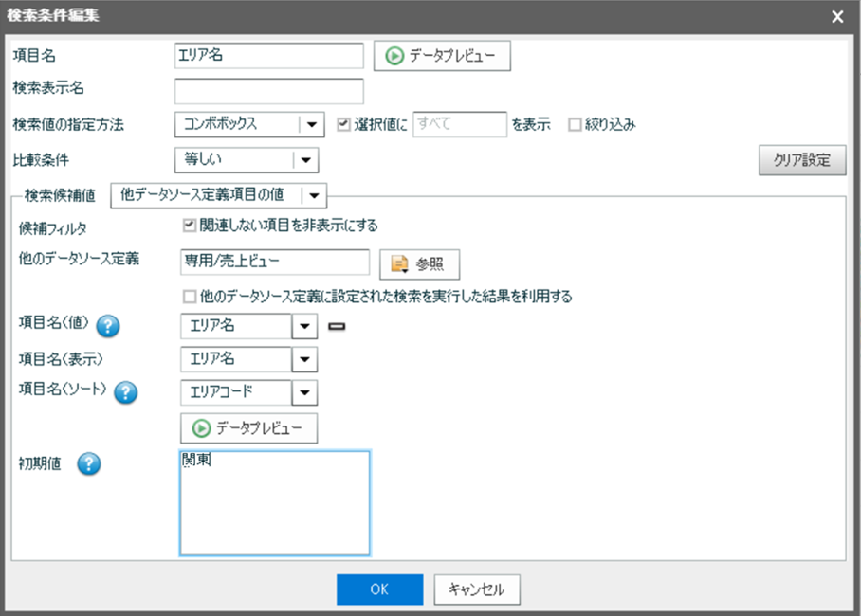Click the help icon beside 初期値
The width and height of the screenshot is (861, 616).
(x=90, y=464)
